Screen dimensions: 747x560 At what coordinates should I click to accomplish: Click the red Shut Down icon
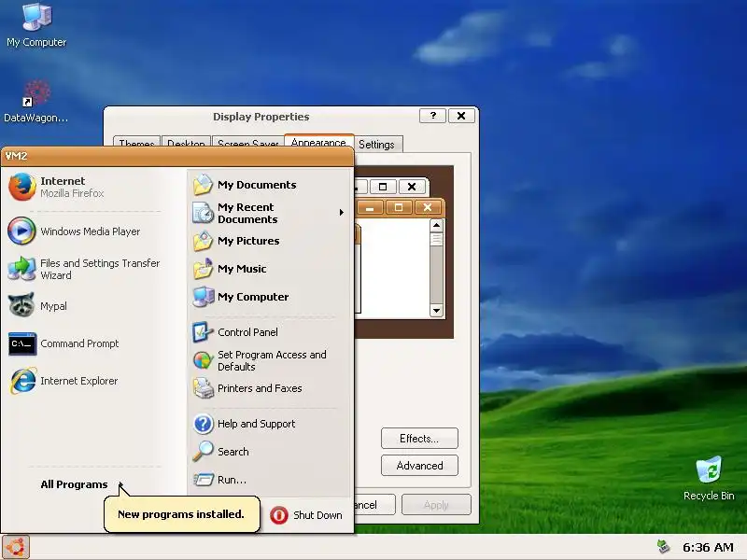279,515
